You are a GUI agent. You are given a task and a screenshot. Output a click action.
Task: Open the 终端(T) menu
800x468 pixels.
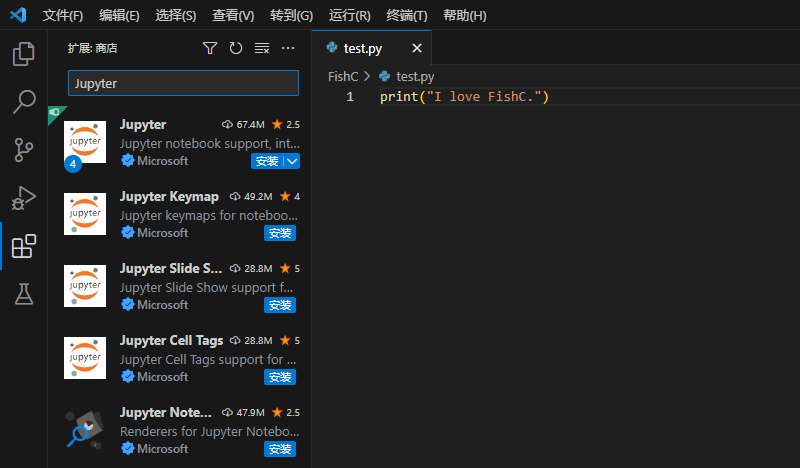tap(407, 15)
